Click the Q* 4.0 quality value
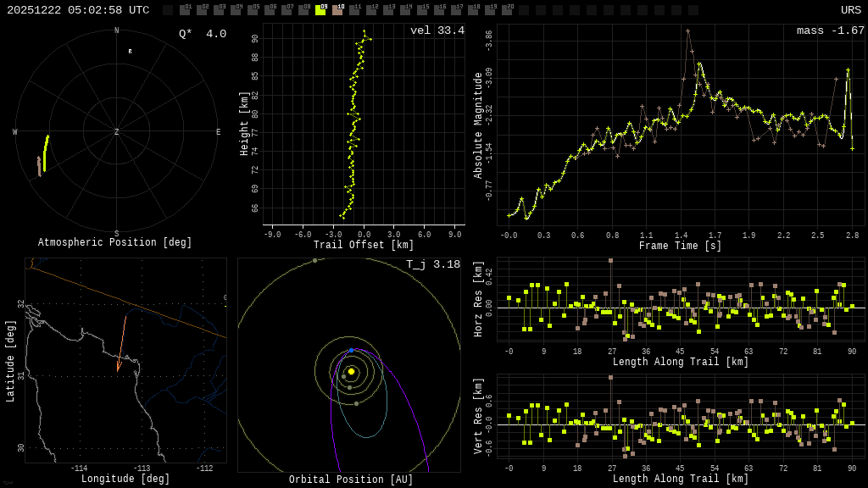 (x=203, y=34)
